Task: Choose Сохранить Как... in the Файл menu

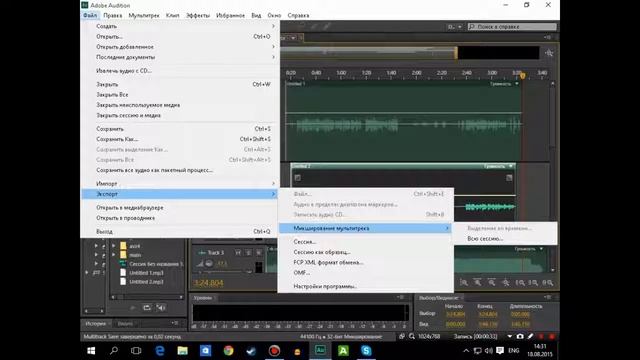Action: pyautogui.click(x=180, y=139)
